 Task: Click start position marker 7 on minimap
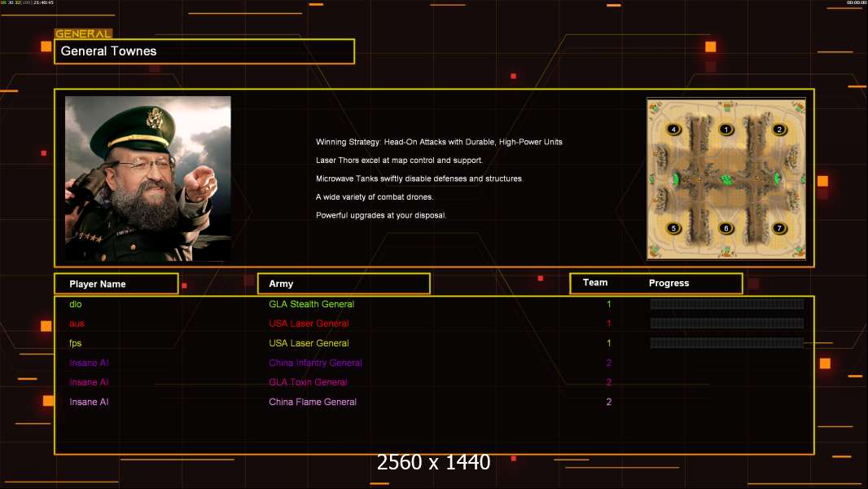(779, 228)
